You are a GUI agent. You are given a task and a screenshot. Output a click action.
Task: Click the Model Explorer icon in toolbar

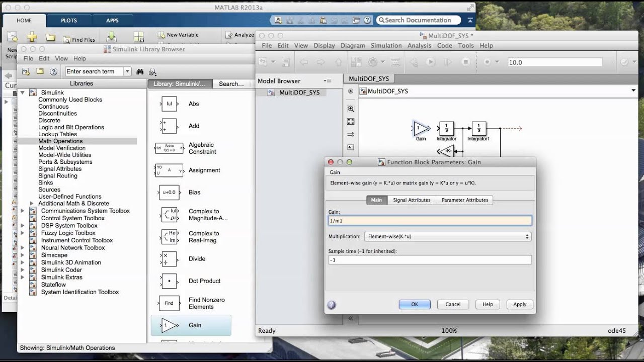[x=395, y=62]
